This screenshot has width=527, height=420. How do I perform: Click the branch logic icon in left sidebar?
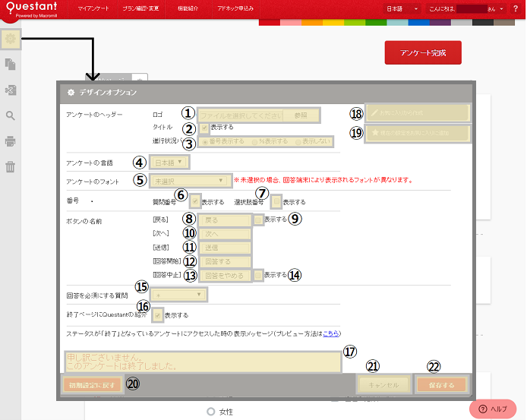coord(11,90)
